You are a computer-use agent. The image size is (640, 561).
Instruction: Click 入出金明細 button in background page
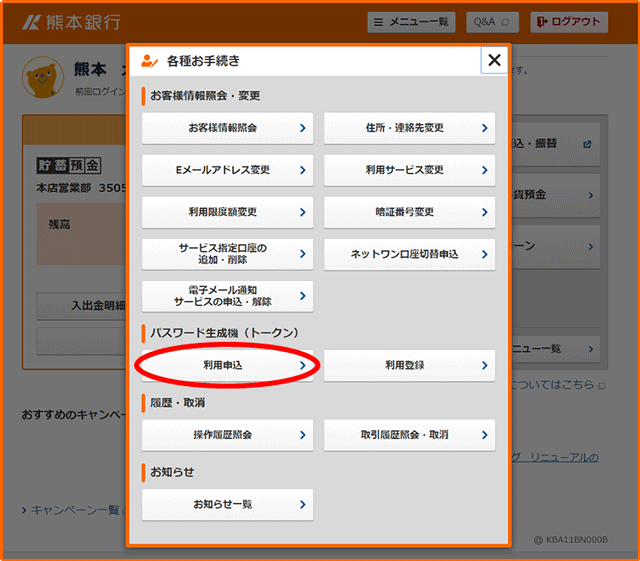click(x=82, y=305)
